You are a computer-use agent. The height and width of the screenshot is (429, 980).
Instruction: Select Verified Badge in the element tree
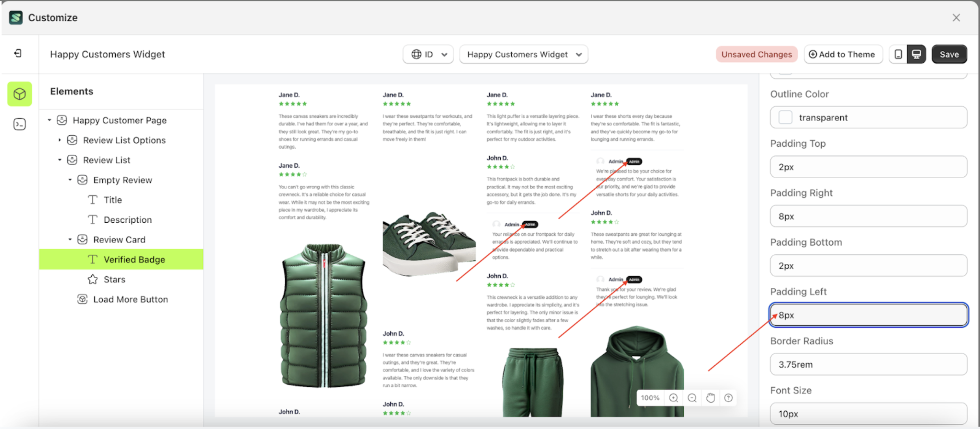134,259
